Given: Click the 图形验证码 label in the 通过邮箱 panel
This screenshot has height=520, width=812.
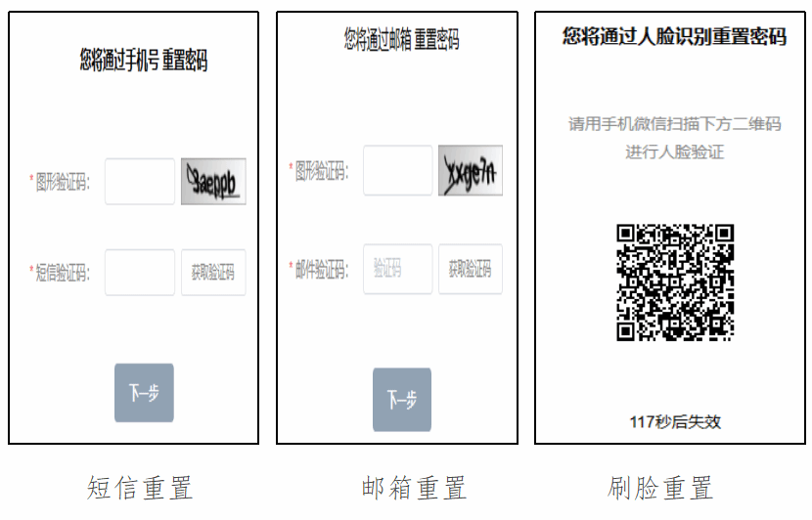Looking at the screenshot, I should 322,171.
